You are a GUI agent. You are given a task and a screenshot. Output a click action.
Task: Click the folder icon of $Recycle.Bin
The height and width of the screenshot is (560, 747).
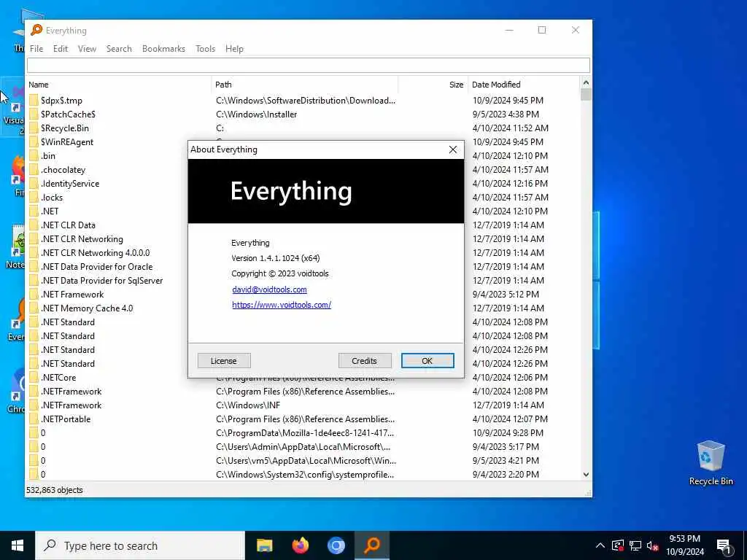(x=34, y=128)
